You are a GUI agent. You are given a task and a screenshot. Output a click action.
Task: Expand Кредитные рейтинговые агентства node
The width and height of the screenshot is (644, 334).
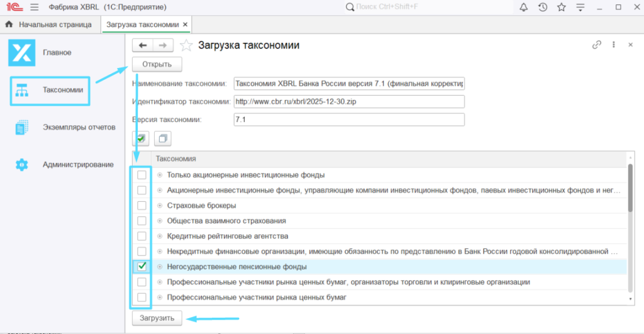pos(160,237)
